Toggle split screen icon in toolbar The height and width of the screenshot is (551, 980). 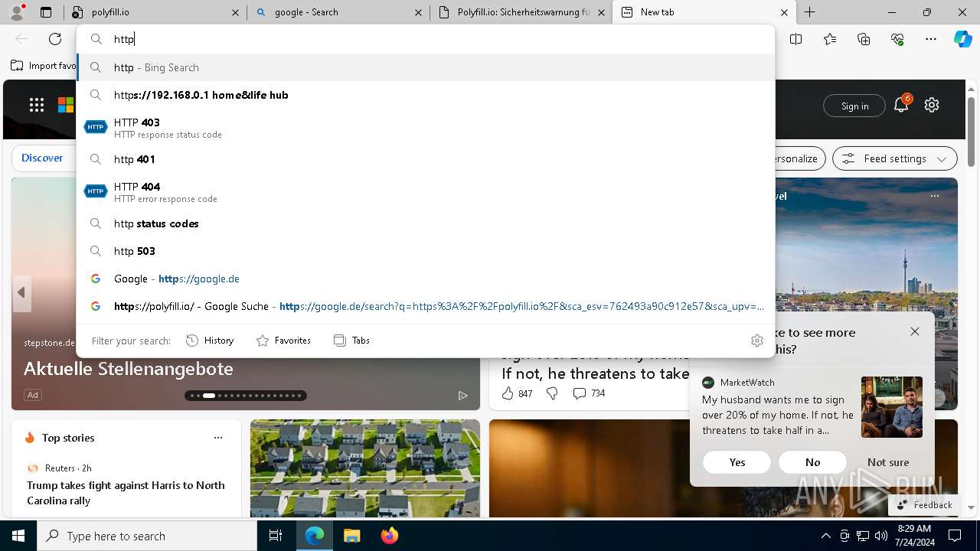click(x=796, y=39)
